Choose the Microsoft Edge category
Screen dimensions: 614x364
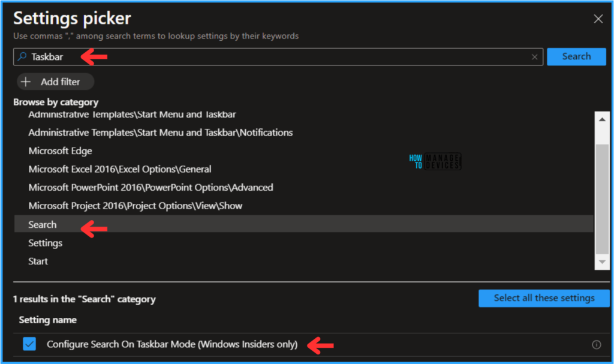60,151
